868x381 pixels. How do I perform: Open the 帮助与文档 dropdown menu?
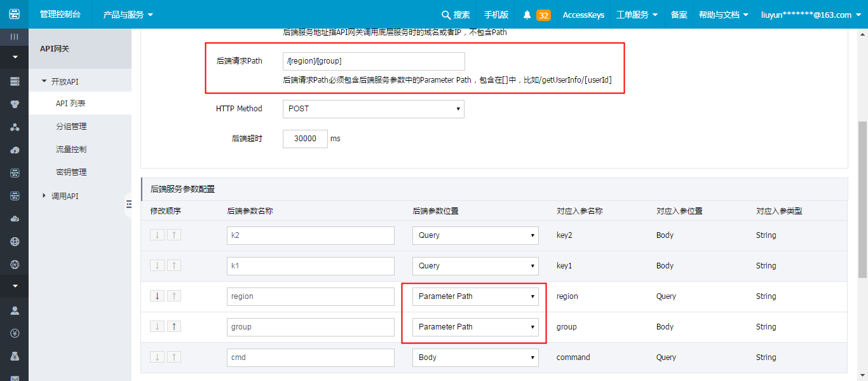(x=723, y=15)
